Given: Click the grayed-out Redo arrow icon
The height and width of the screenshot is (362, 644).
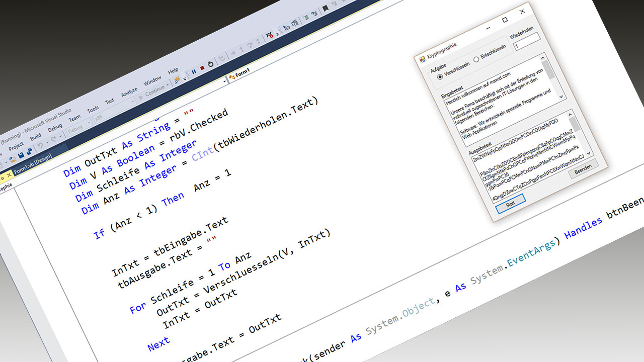Looking at the screenshot, I should coord(55,139).
